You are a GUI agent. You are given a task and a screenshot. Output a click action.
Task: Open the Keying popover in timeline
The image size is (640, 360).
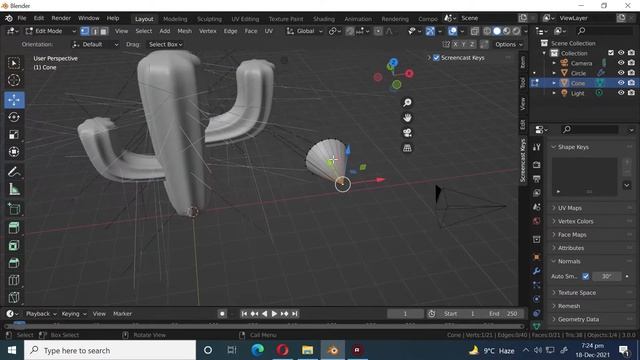pos(74,313)
